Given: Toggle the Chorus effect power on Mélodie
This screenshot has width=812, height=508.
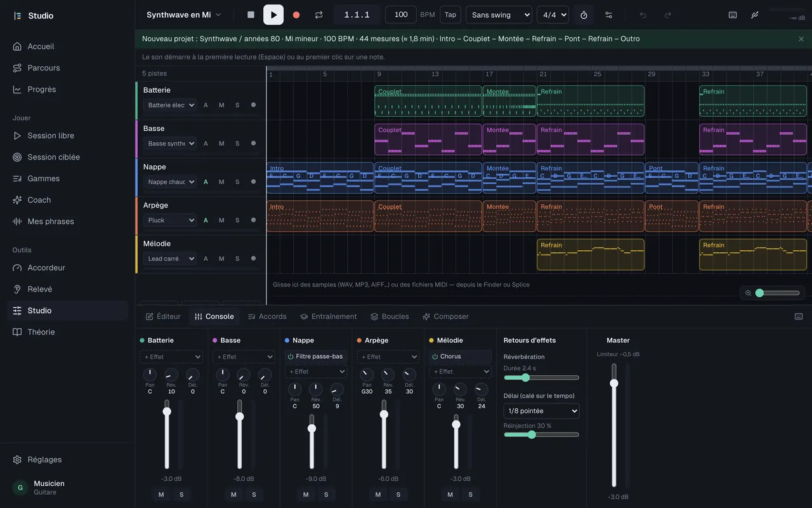Looking at the screenshot, I should tap(435, 356).
